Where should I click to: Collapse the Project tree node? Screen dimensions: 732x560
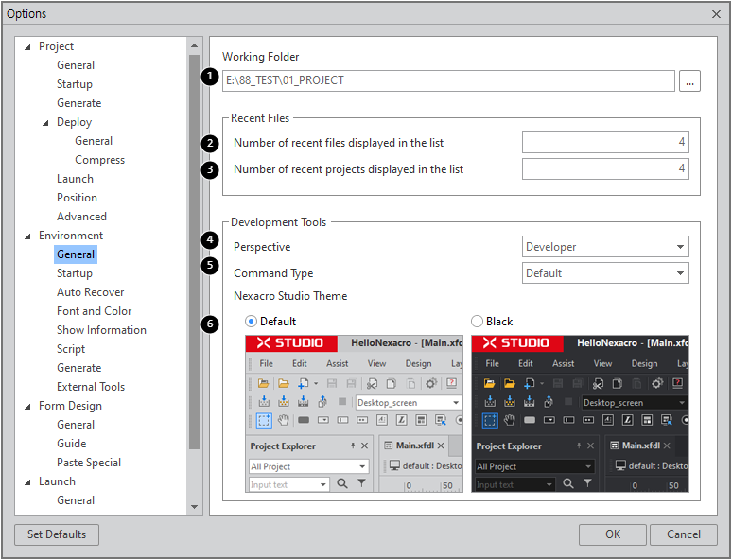27,47
